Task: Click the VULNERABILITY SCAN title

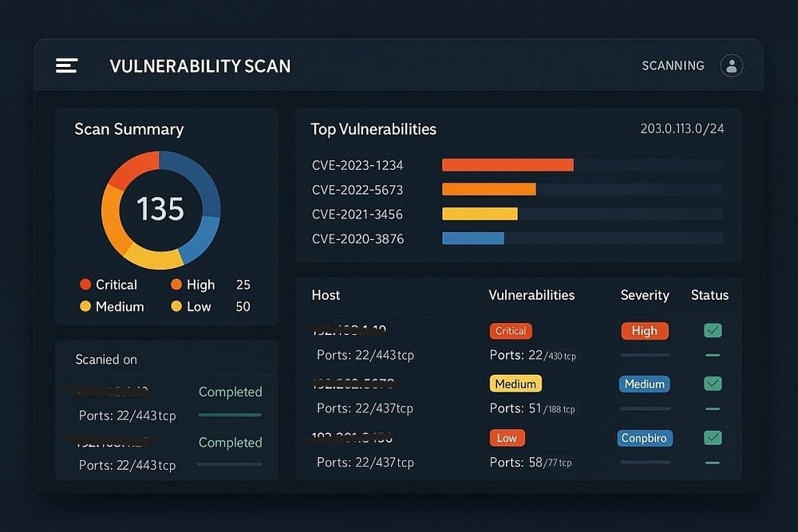Action: pos(200,66)
